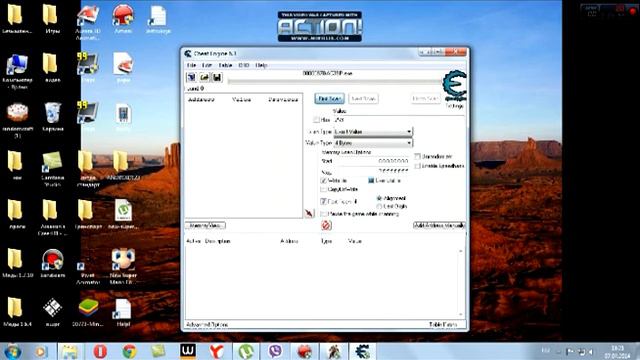Viewport: 640px width, 360px height.
Task: Open the black W app on the taskbar
Action: pos(188,351)
